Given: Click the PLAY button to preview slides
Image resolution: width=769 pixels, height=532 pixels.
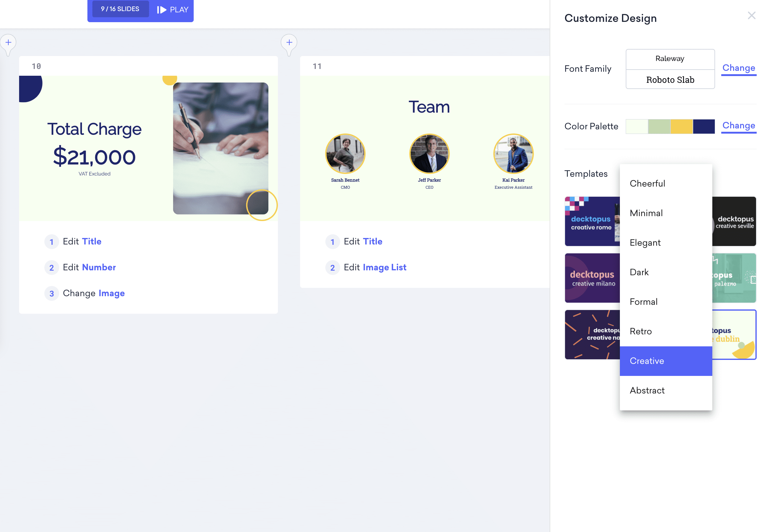Looking at the screenshot, I should coord(173,9).
